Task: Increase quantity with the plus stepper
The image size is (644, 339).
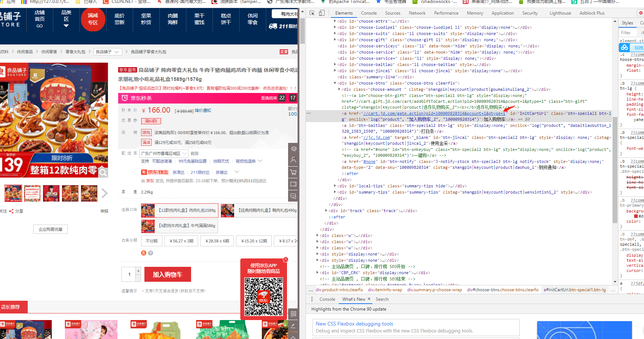Action: tap(138, 271)
